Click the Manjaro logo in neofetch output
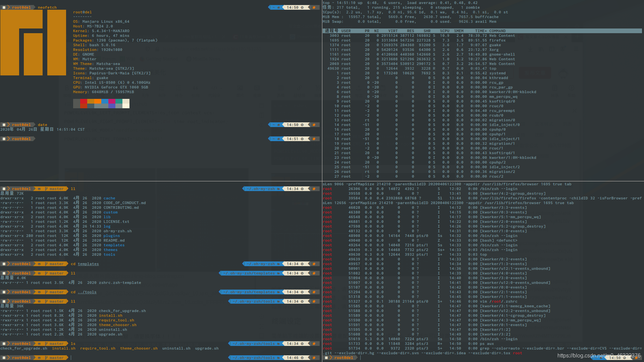The height and width of the screenshot is (362, 644). point(33,43)
